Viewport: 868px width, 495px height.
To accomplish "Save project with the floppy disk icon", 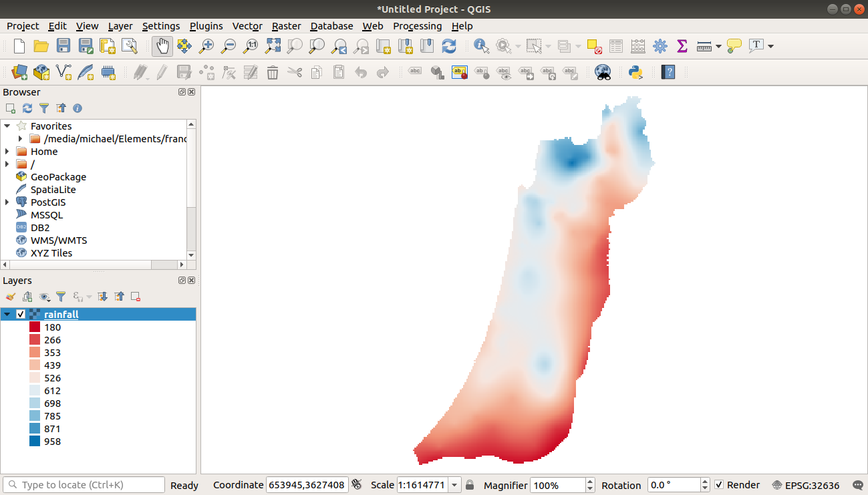I will pos(63,46).
